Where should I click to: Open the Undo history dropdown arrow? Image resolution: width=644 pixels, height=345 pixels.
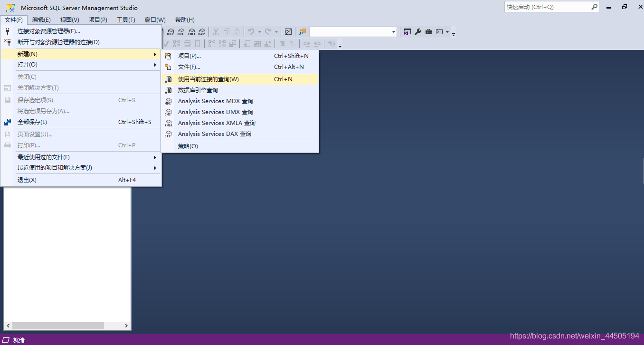point(260,32)
